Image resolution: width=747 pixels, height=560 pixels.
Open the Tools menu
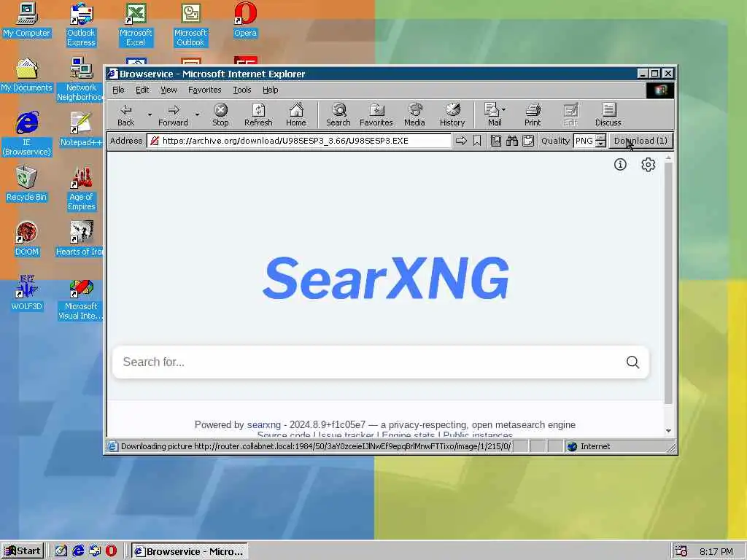[242, 90]
